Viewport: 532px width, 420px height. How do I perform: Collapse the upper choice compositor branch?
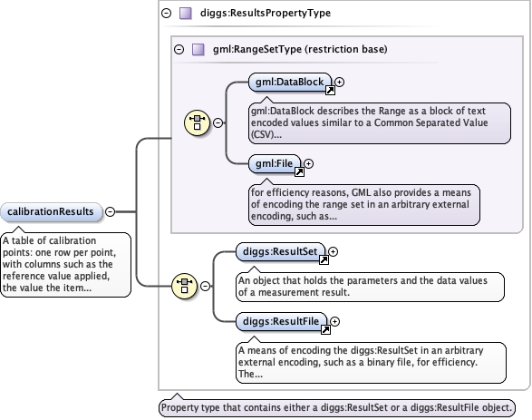(218, 122)
